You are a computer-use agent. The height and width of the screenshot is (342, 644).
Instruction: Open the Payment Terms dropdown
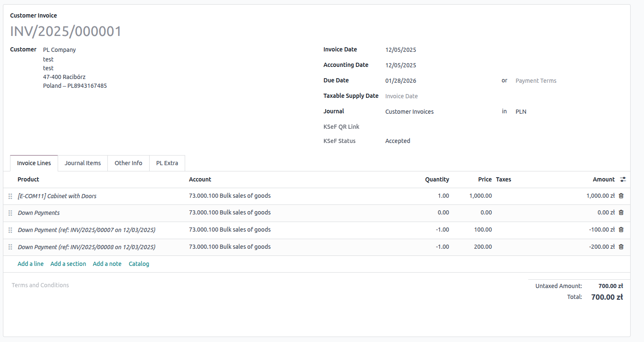coord(536,81)
